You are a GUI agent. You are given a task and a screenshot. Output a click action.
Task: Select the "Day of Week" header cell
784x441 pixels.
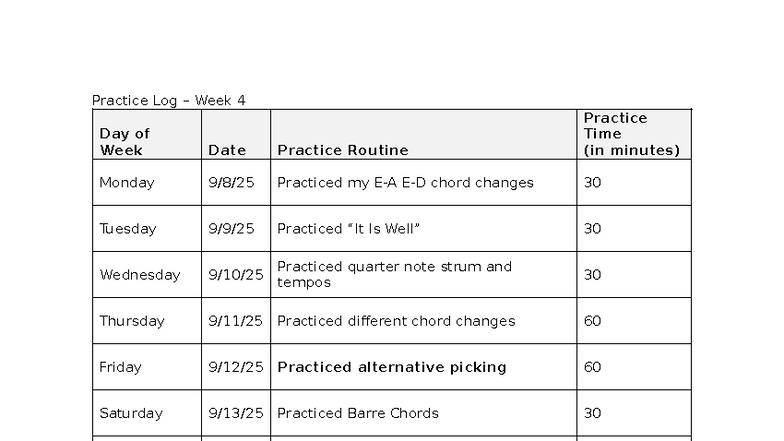(124, 142)
